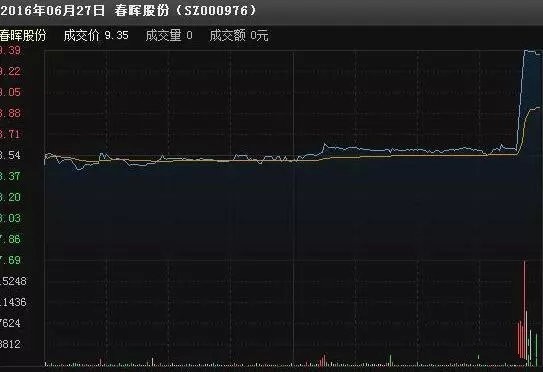Click the 9.39 top price axis label

[x=10, y=51]
